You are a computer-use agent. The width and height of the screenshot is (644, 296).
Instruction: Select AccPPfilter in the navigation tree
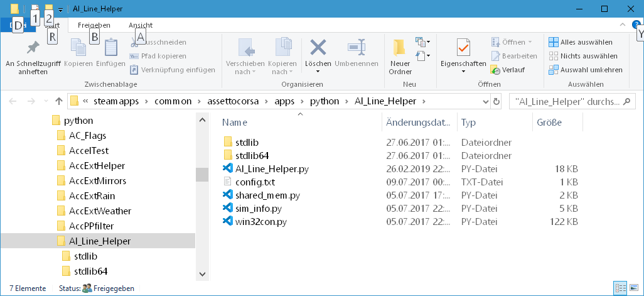pos(91,226)
